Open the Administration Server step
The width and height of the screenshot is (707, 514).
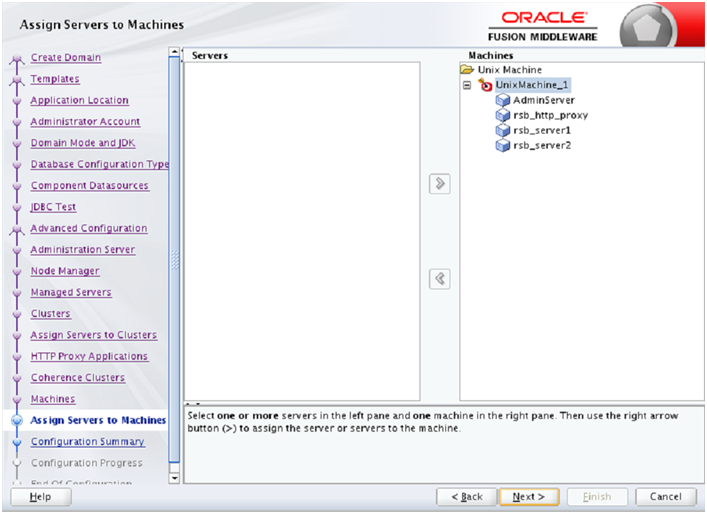(x=83, y=249)
